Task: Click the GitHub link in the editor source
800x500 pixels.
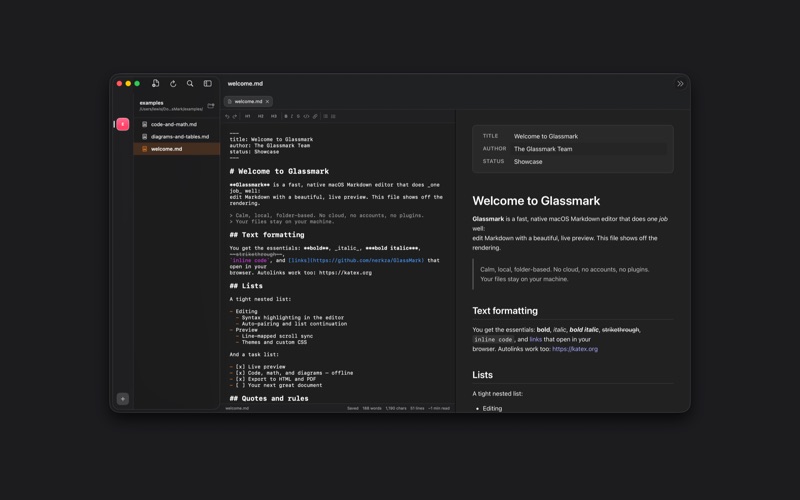Action: coord(356,260)
